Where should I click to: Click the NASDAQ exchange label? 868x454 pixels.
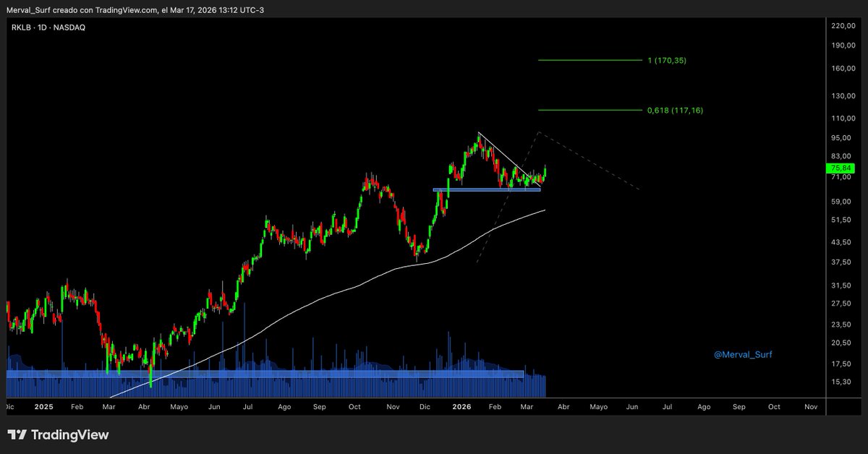[x=69, y=26]
